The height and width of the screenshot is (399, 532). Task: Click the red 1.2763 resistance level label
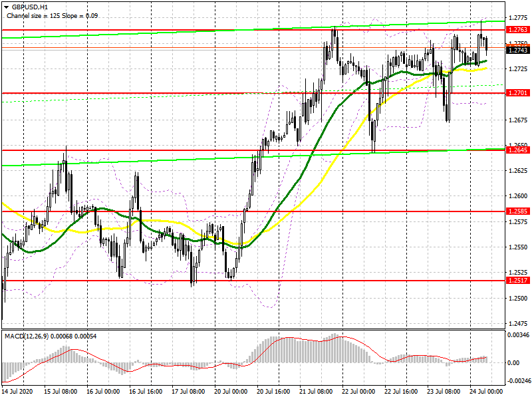518,30
